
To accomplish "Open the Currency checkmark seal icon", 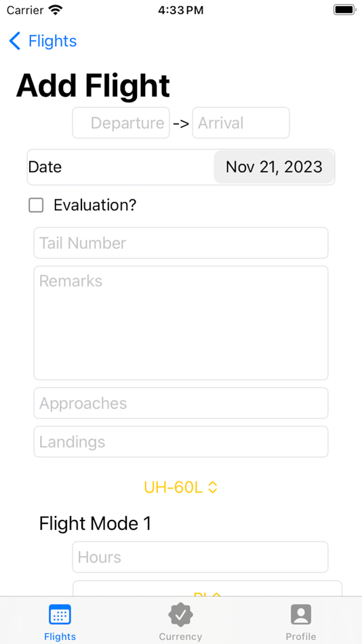I will coord(180,615).
